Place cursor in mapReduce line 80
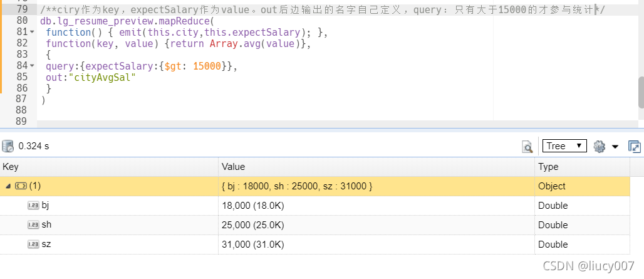Image resolution: width=644 pixels, height=279 pixels. (x=127, y=21)
